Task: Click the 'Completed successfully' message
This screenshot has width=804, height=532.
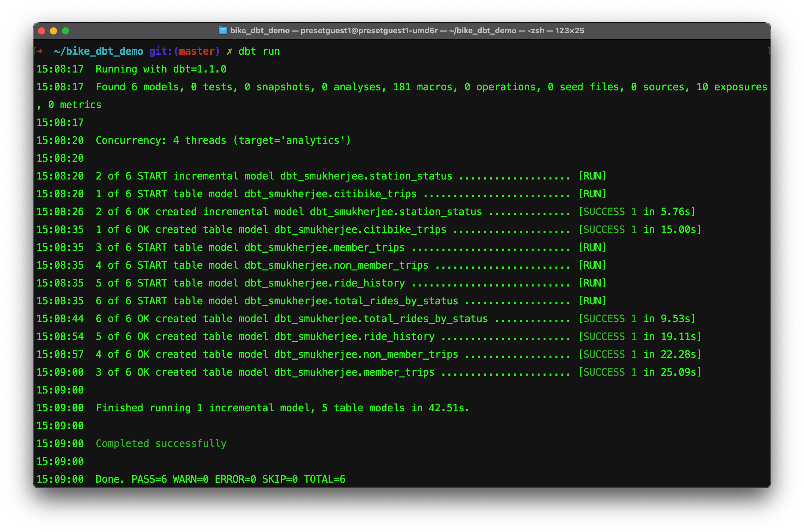Action: point(161,443)
